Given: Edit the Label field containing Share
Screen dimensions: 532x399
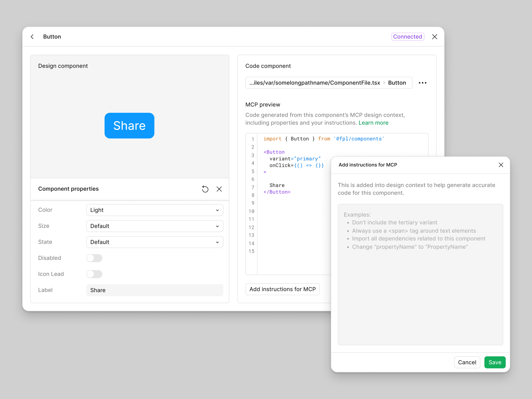Looking at the screenshot, I should pos(154,290).
